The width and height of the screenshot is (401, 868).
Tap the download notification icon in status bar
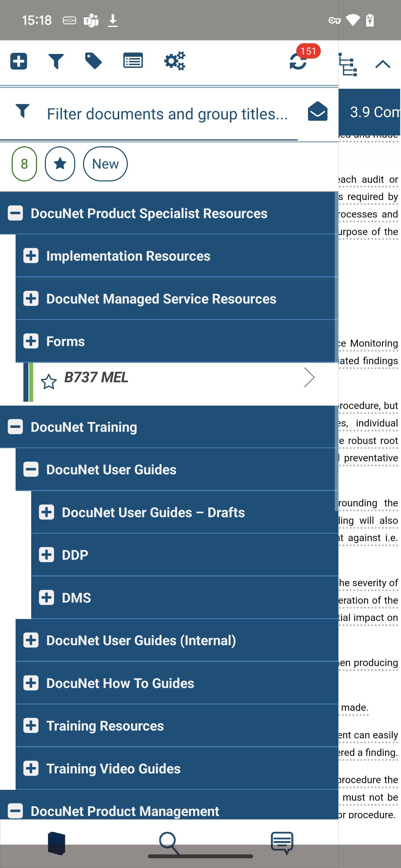113,21
